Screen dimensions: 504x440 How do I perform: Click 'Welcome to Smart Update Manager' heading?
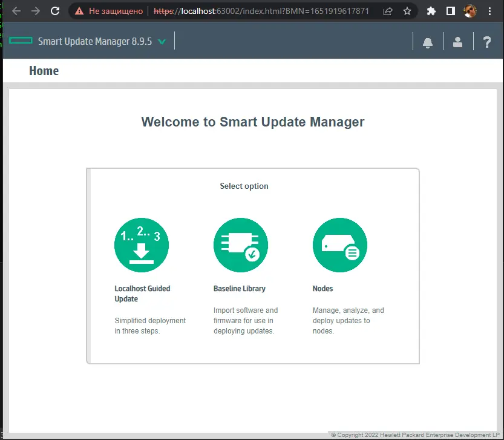pyautogui.click(x=253, y=122)
